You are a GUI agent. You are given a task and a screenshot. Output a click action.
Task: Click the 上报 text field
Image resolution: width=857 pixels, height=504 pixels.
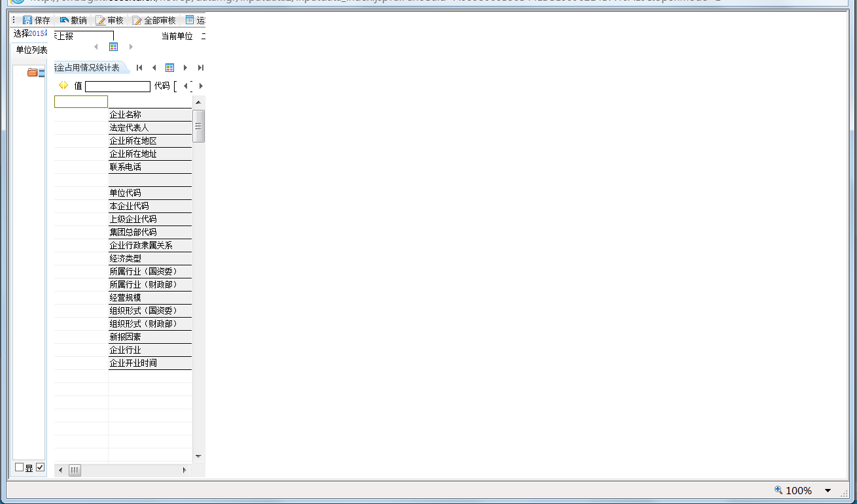pos(84,36)
